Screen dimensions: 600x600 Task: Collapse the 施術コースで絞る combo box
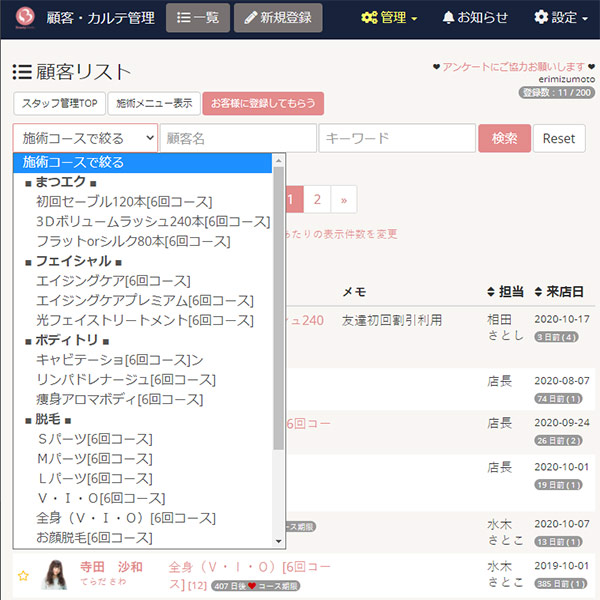pos(85,138)
